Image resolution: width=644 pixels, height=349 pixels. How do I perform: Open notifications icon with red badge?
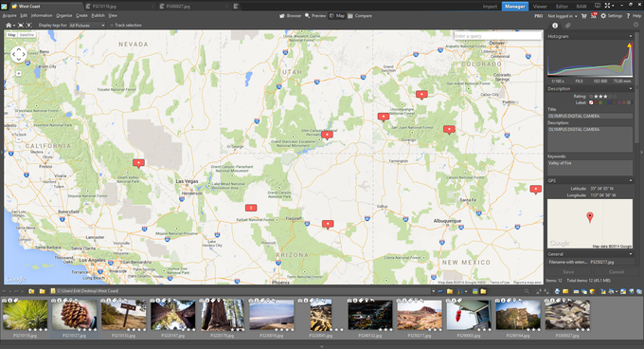point(594,15)
